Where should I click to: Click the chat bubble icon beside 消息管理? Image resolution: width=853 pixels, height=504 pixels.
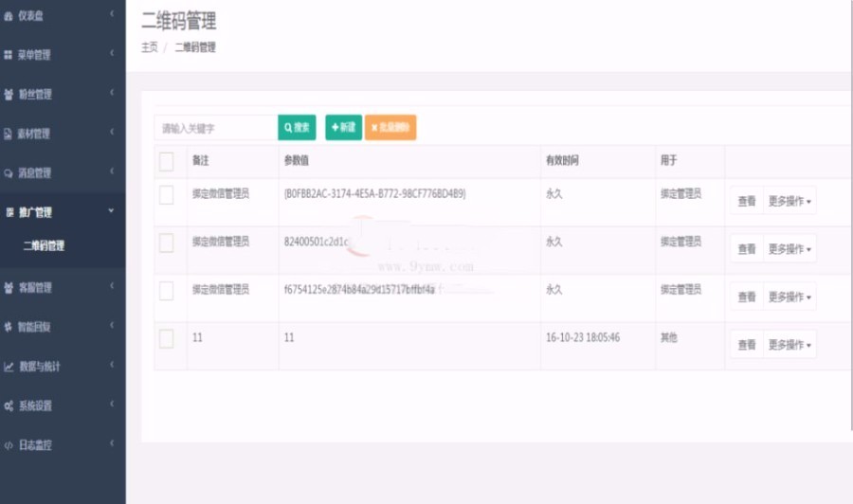pyautogui.click(x=9, y=173)
